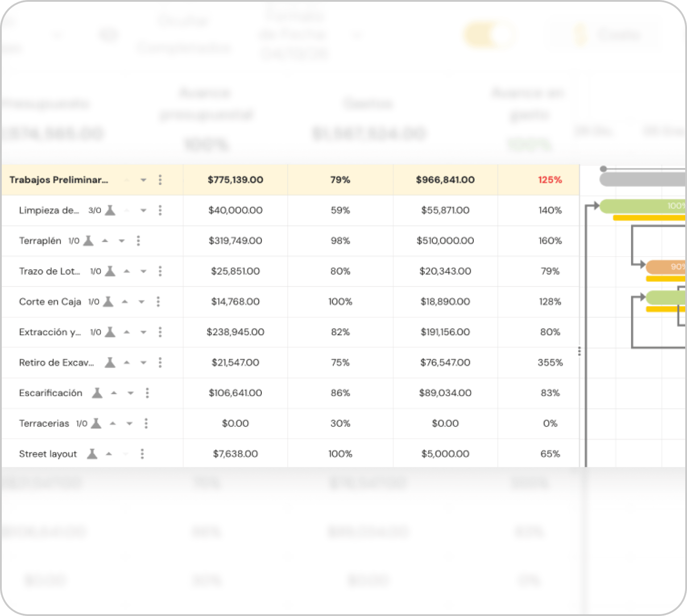Select the Corte en Caja task name
The width and height of the screenshot is (687, 616).
pos(50,302)
